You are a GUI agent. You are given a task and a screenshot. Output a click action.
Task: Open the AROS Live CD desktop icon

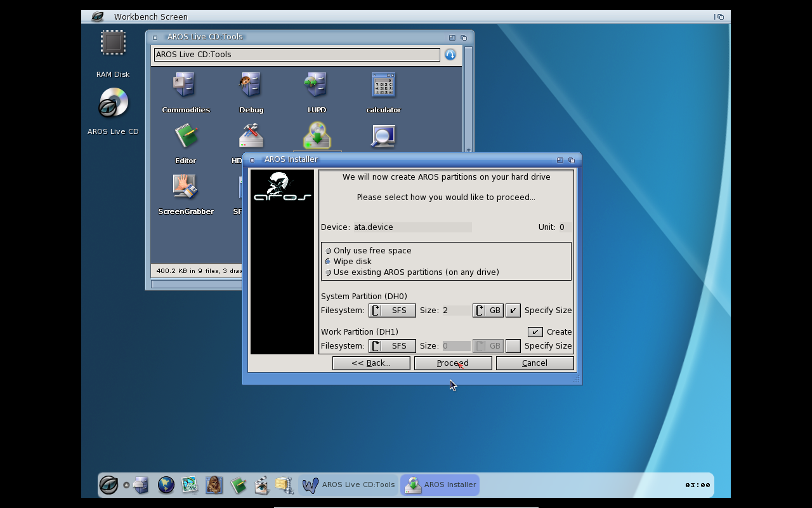pos(114,103)
